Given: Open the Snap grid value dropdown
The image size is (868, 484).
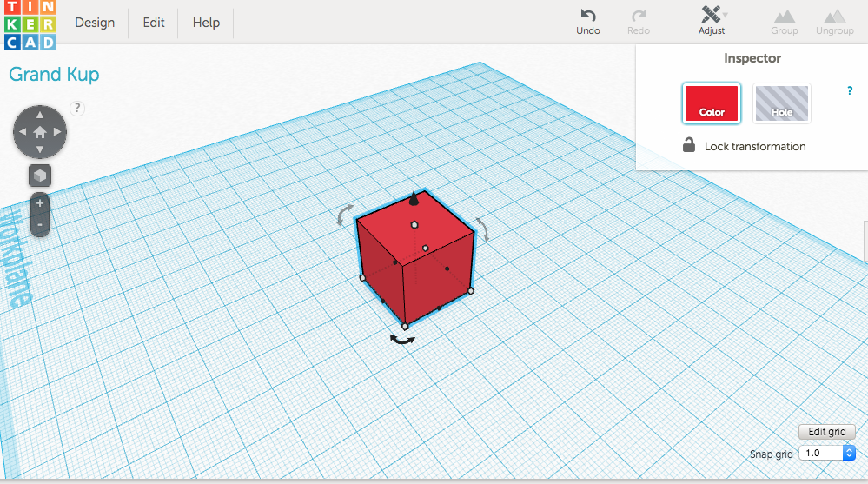Looking at the screenshot, I should (x=849, y=453).
